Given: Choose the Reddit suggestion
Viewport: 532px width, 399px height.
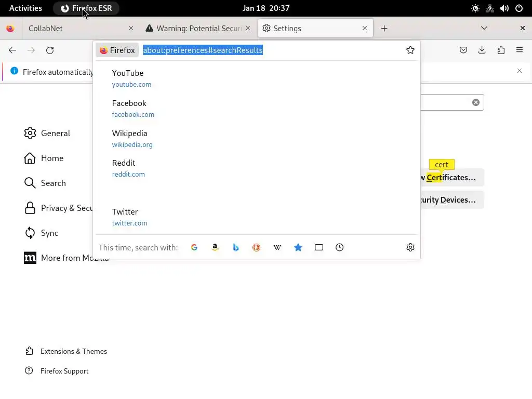Looking at the screenshot, I should point(256,168).
